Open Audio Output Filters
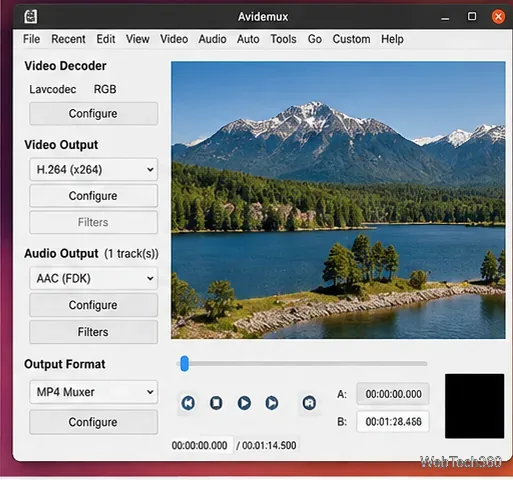This screenshot has width=513, height=480. pos(93,332)
